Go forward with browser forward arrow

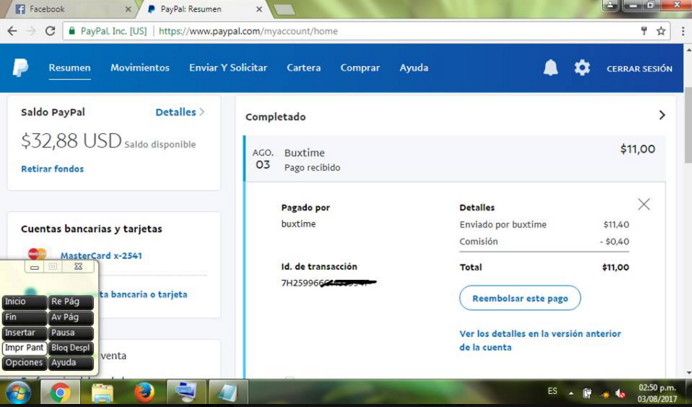tap(31, 31)
